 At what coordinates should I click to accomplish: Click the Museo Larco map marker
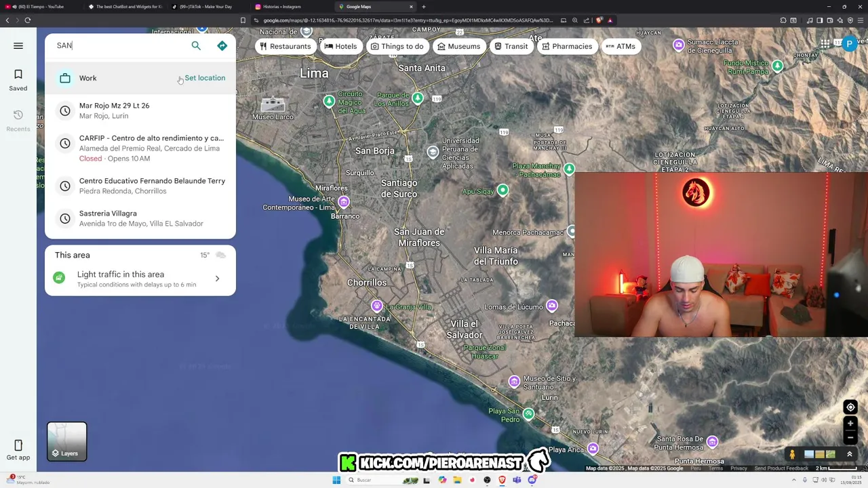273,104
